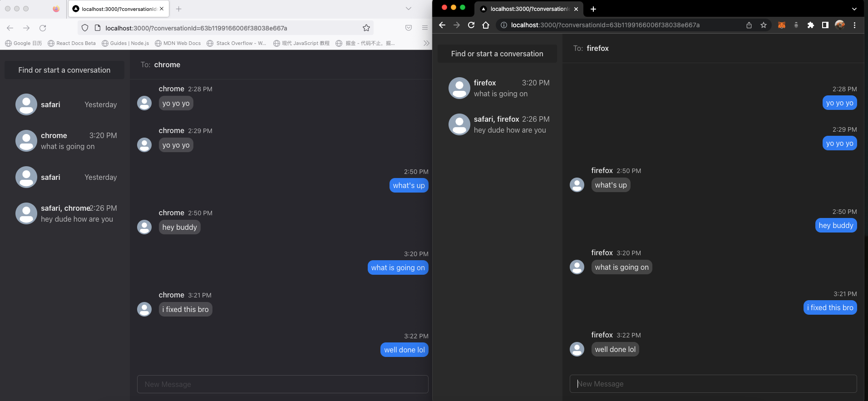Image resolution: width=868 pixels, height=401 pixels.
Task: Click Firefox address bar URL
Action: click(x=196, y=28)
